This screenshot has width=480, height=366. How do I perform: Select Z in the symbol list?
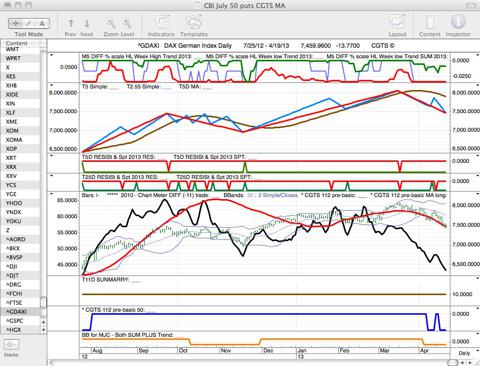click(21, 230)
